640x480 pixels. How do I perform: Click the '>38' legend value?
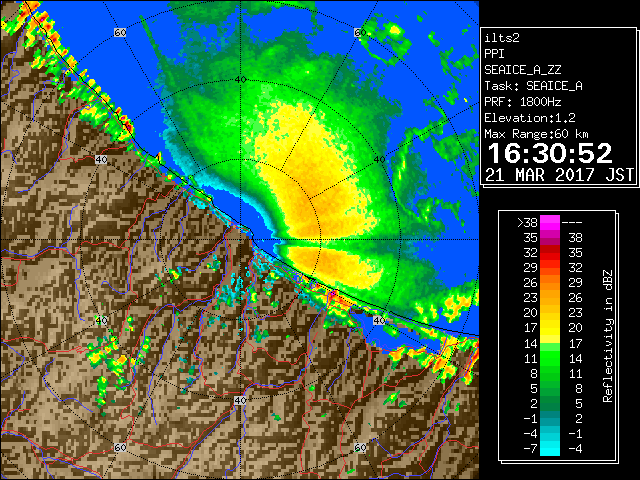[527, 223]
